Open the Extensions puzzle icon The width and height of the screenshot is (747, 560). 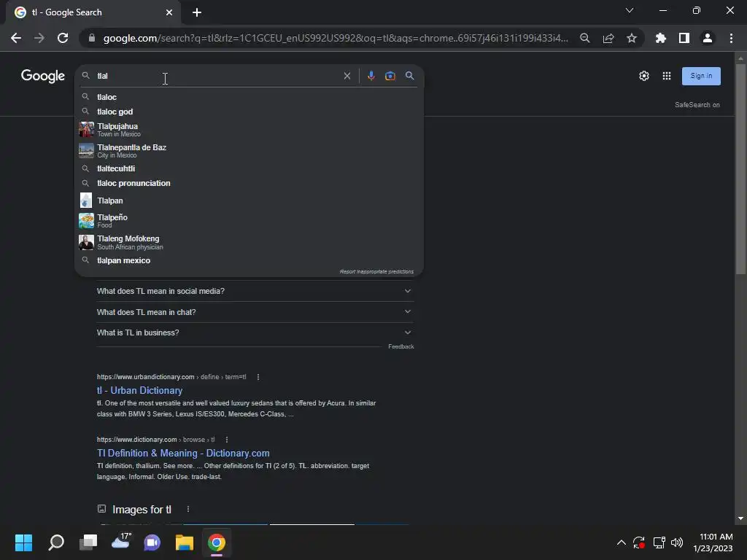661,38
